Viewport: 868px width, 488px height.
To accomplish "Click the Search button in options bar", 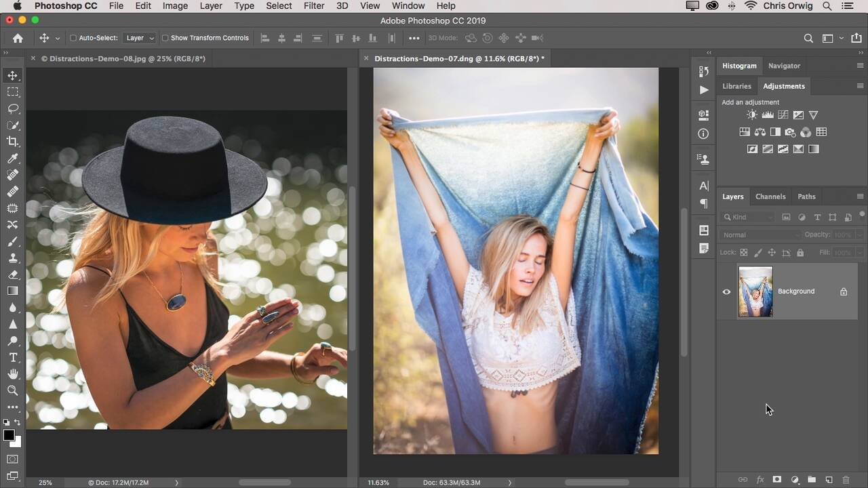I will (808, 39).
